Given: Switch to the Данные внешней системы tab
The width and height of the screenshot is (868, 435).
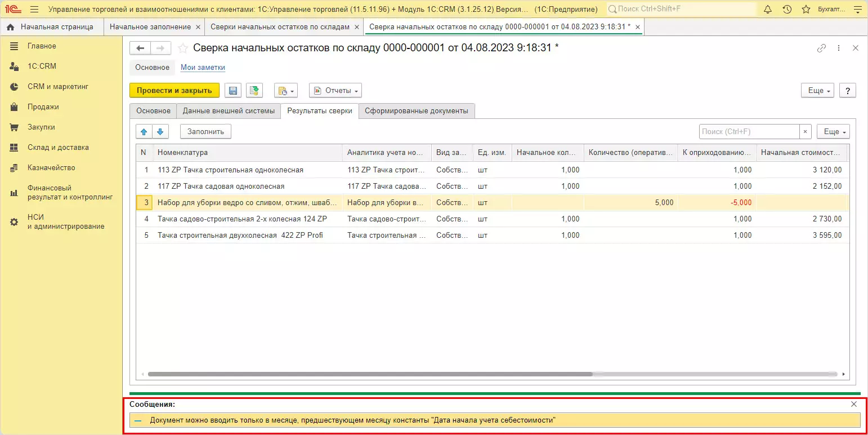Looking at the screenshot, I should click(x=229, y=111).
